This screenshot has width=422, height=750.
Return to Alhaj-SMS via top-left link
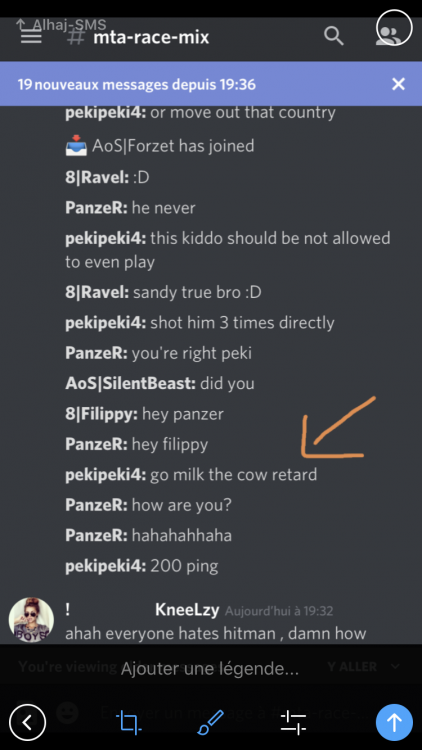[x=61, y=24]
